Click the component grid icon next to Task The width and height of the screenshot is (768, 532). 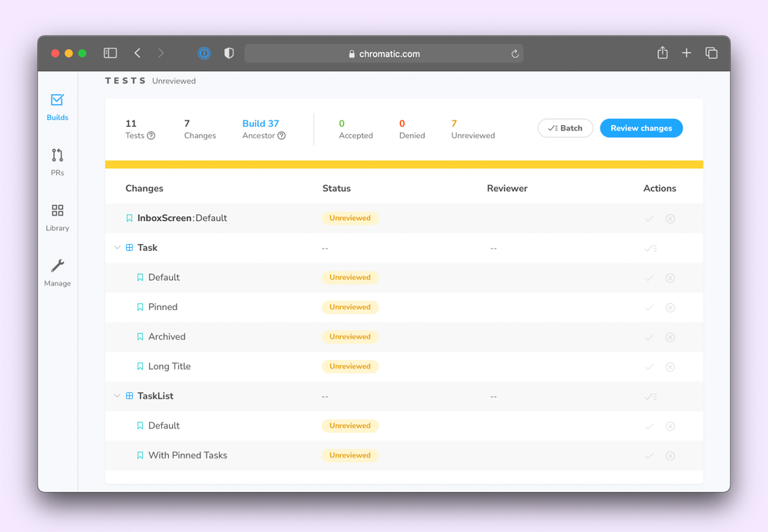[129, 247]
